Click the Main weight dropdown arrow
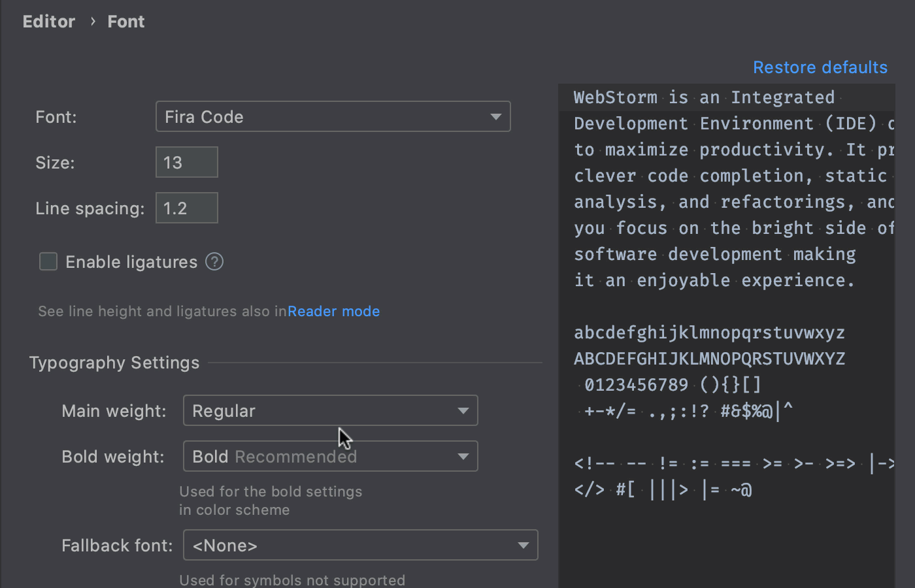Image resolution: width=915 pixels, height=588 pixels. [463, 410]
